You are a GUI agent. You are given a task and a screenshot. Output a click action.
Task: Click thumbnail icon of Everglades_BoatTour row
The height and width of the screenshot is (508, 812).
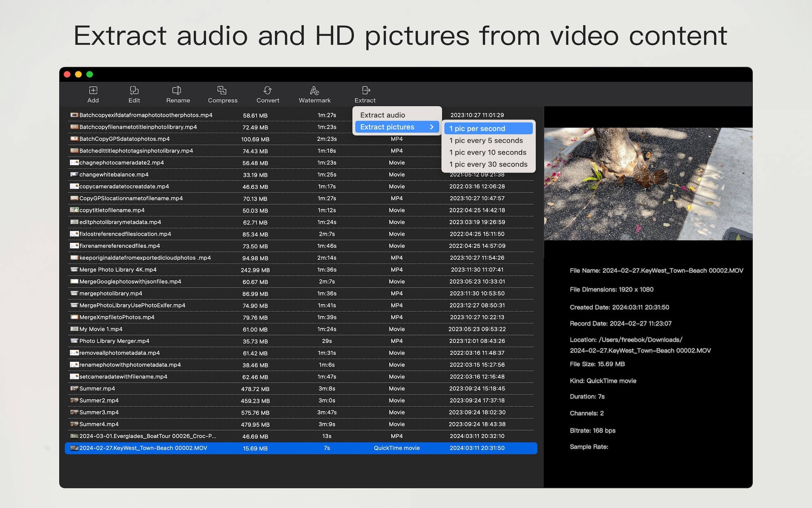click(74, 436)
